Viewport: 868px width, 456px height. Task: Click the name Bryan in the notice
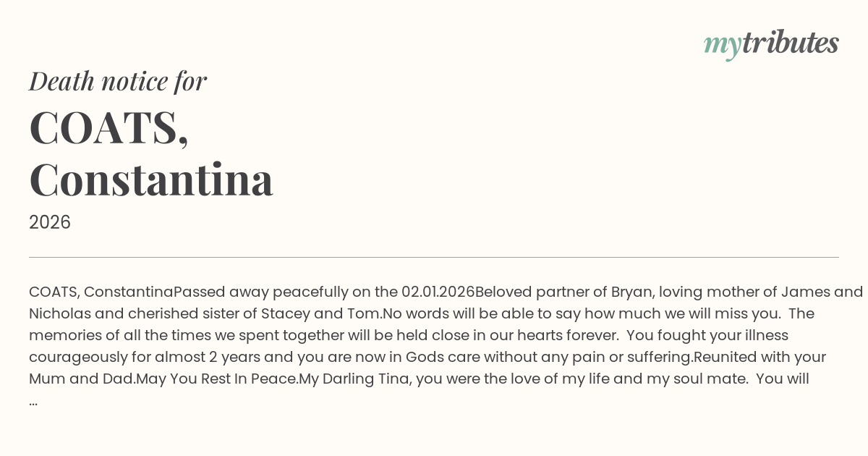pos(631,292)
